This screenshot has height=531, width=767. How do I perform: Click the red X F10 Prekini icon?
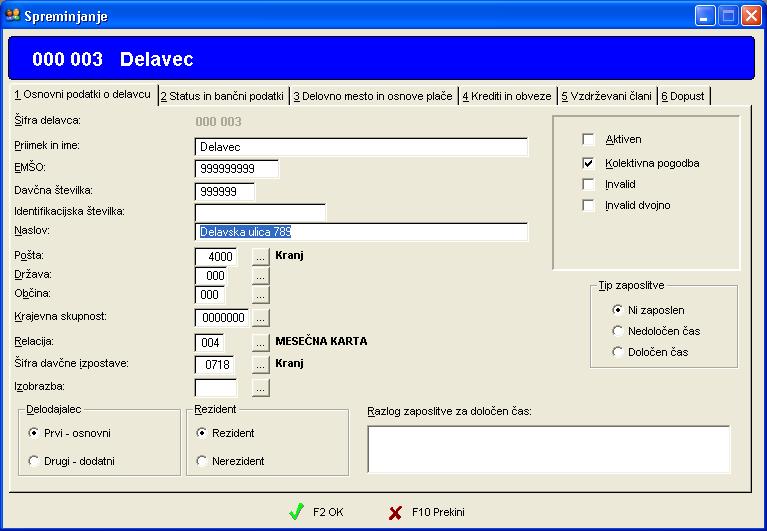pyautogui.click(x=395, y=512)
